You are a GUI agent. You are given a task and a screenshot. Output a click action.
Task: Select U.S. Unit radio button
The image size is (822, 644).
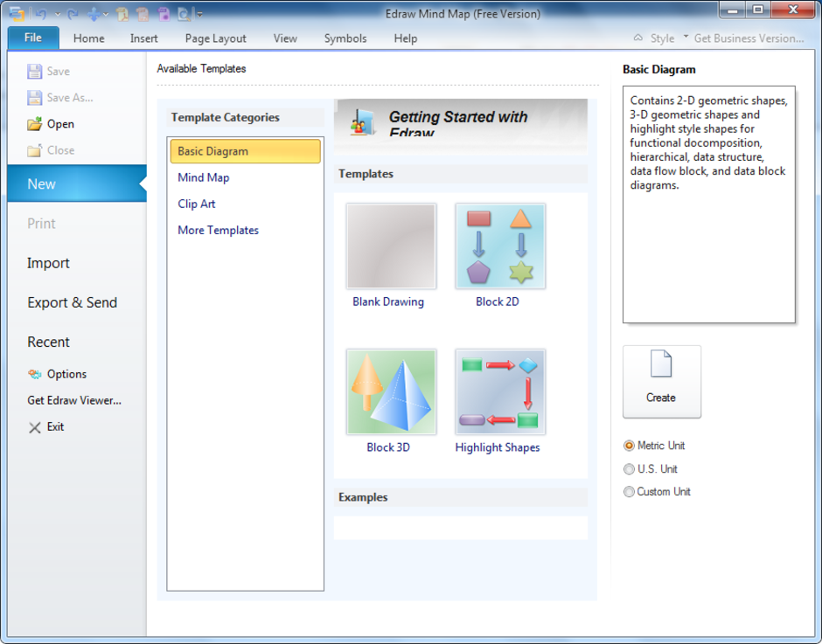click(629, 469)
